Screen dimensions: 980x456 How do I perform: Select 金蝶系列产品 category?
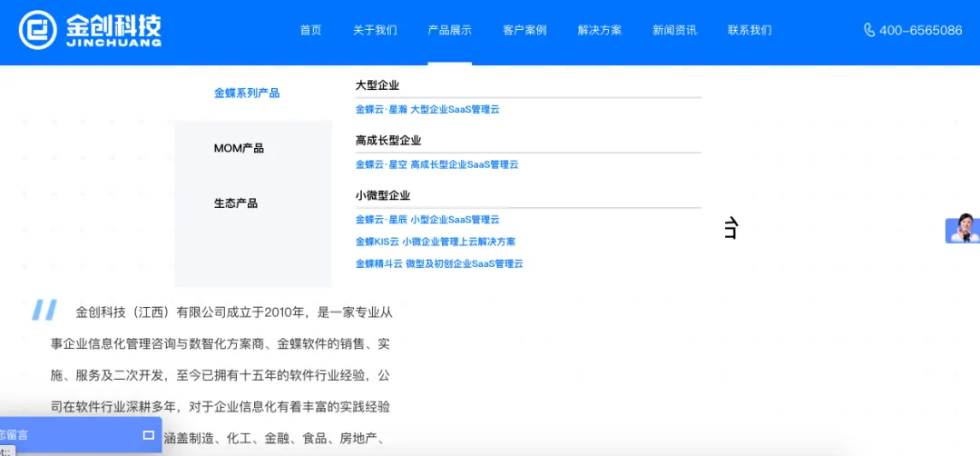[247, 94]
